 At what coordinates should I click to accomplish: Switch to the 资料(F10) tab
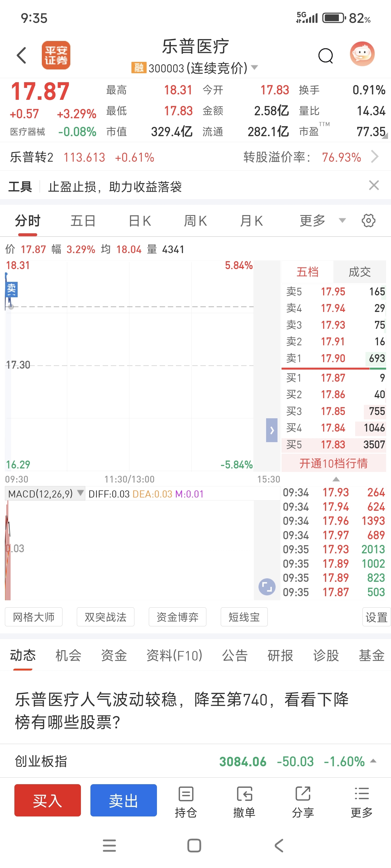pyautogui.click(x=174, y=655)
